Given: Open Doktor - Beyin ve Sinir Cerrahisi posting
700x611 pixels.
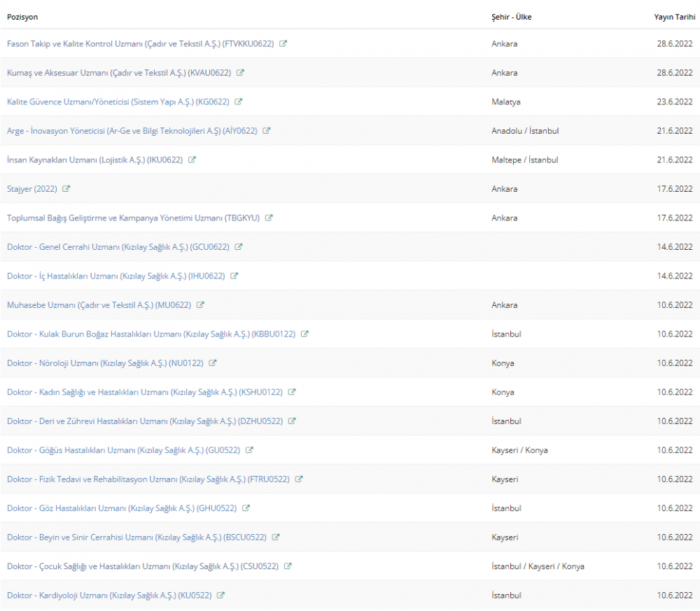Looking at the screenshot, I should 136,537.
